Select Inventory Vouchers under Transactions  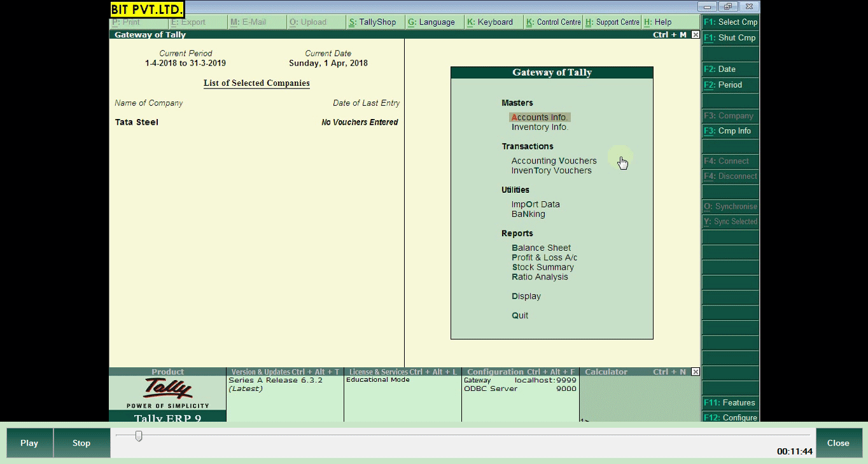[551, 171]
